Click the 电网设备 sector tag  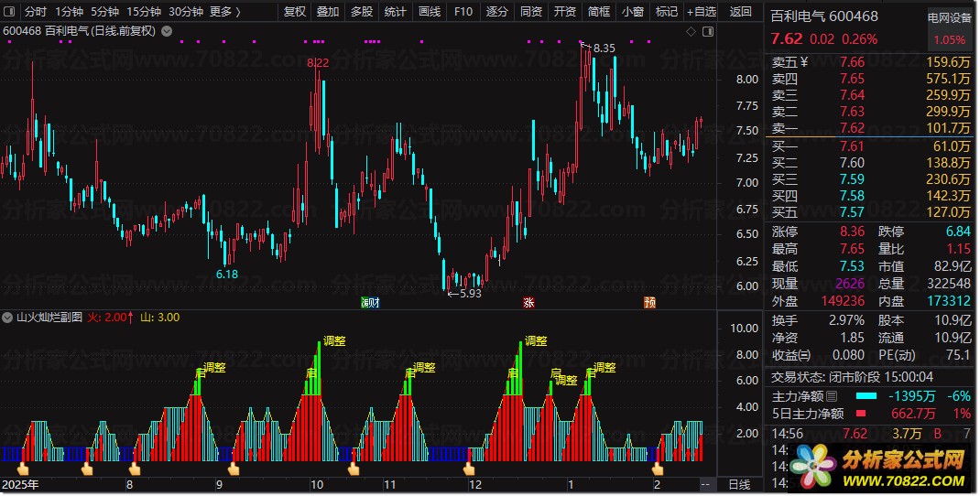pos(949,16)
